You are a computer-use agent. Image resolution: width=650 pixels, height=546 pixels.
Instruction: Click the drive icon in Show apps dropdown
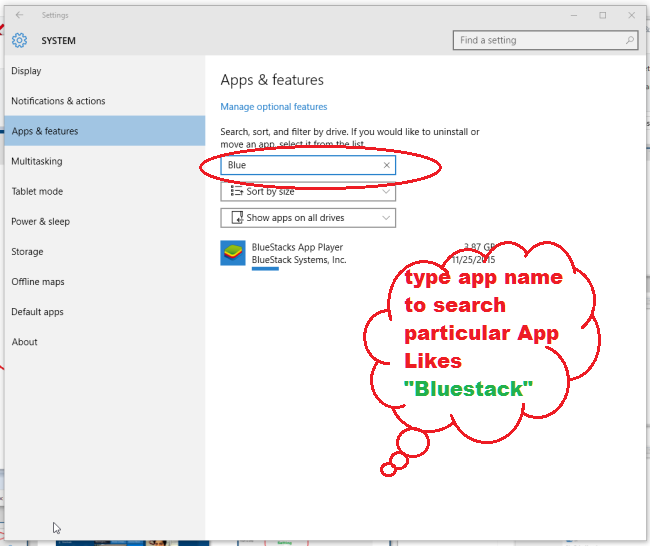coord(237,218)
